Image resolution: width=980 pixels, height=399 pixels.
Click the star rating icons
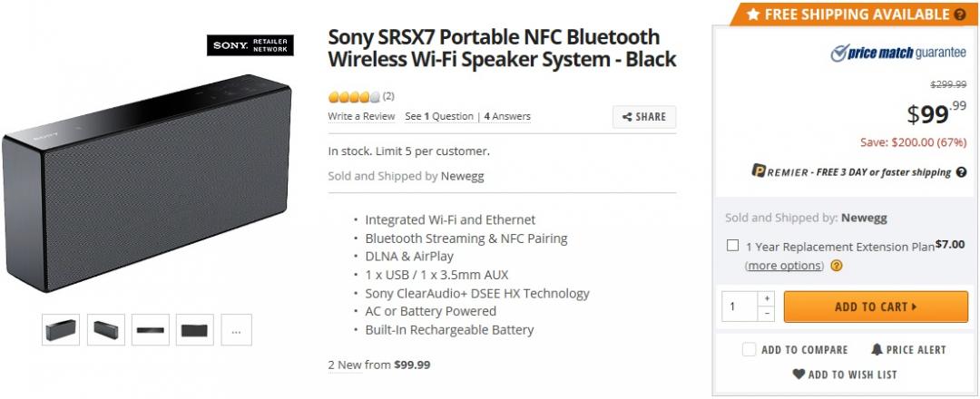354,96
